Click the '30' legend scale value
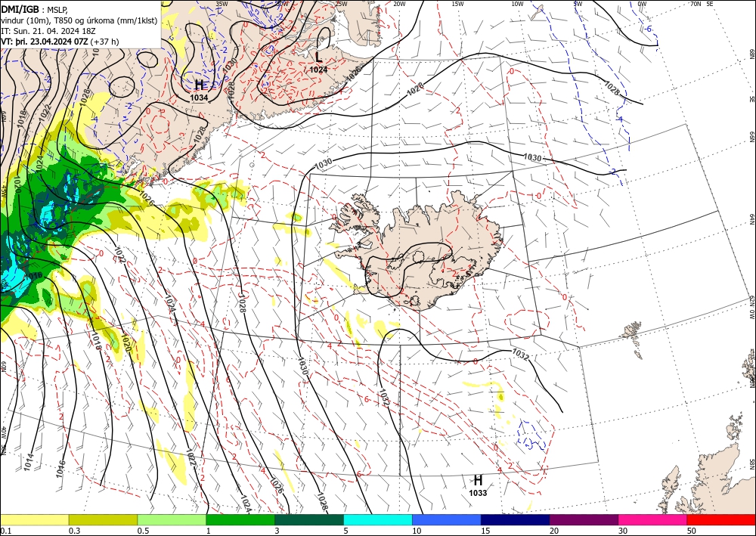 point(623,531)
